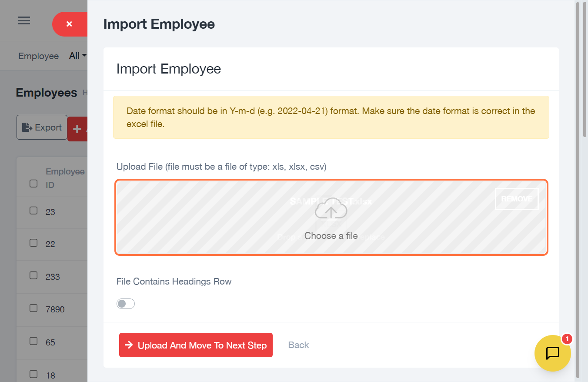Click the red plus add button

78,129
